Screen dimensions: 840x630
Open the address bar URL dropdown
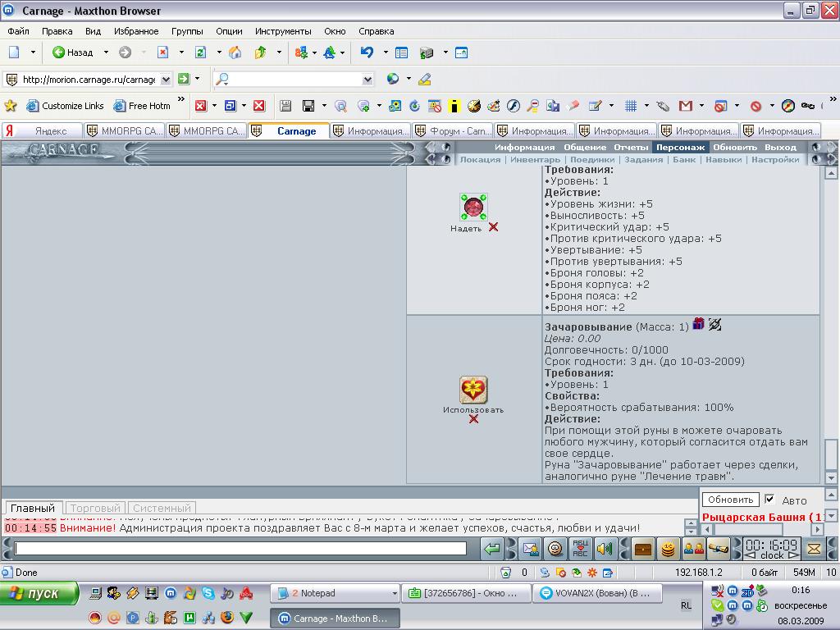click(x=166, y=80)
